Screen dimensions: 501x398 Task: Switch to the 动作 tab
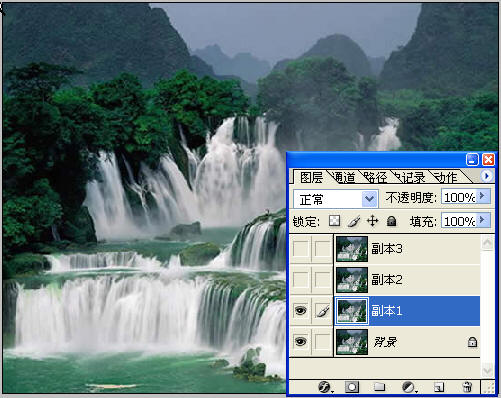pyautogui.click(x=447, y=177)
